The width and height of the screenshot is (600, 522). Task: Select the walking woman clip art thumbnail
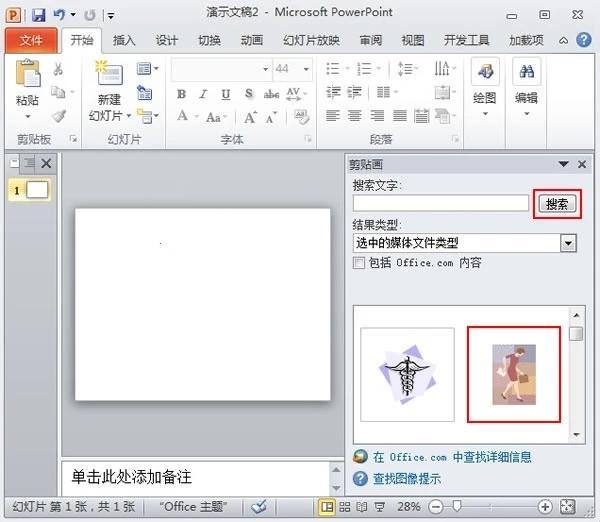tap(514, 374)
